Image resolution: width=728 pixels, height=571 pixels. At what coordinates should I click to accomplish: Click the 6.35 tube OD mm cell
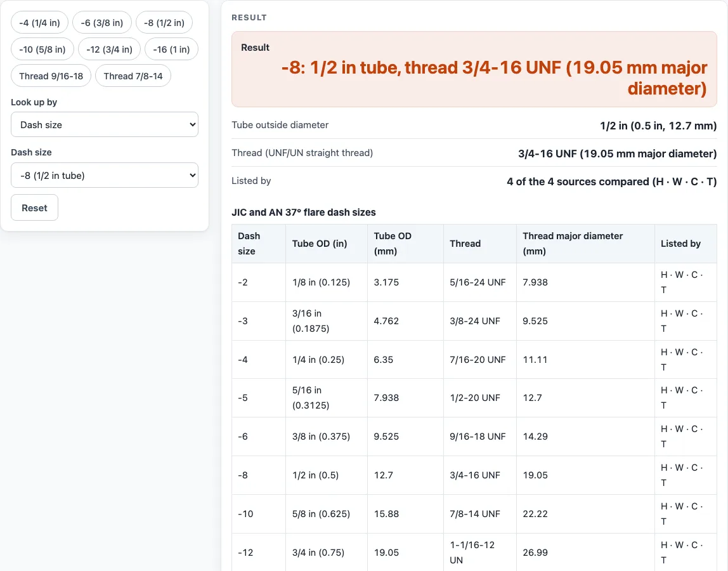click(405, 360)
